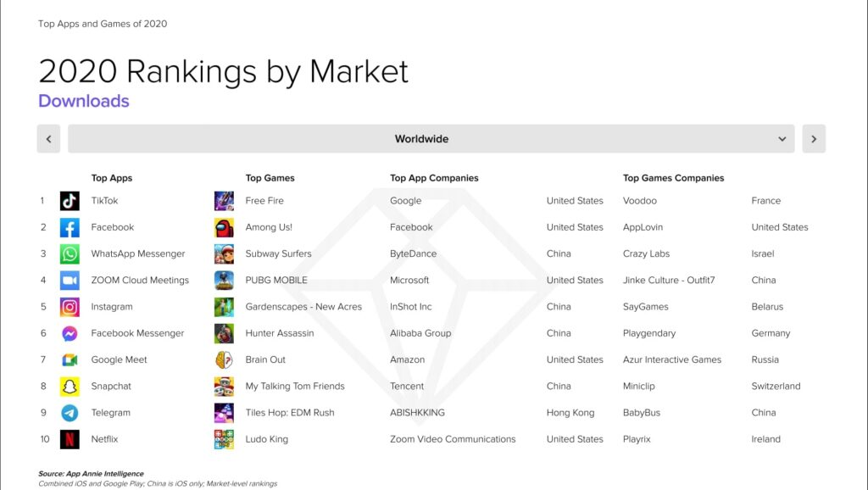Click the Netflix app icon
The height and width of the screenshot is (490, 868).
coord(70,439)
